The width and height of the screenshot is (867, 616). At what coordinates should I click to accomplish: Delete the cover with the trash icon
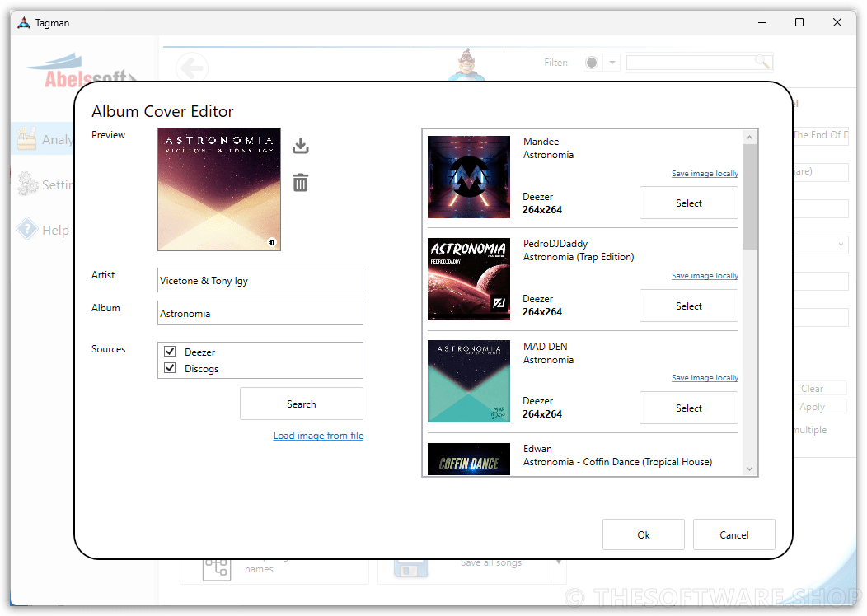point(300,182)
